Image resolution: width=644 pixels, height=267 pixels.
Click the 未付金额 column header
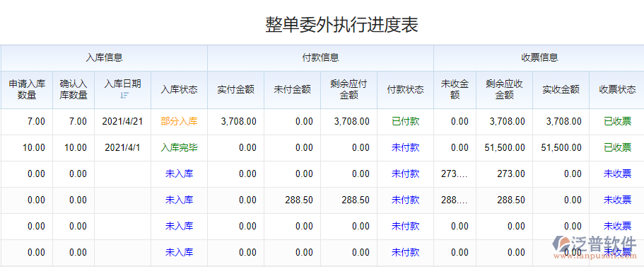(x=292, y=90)
